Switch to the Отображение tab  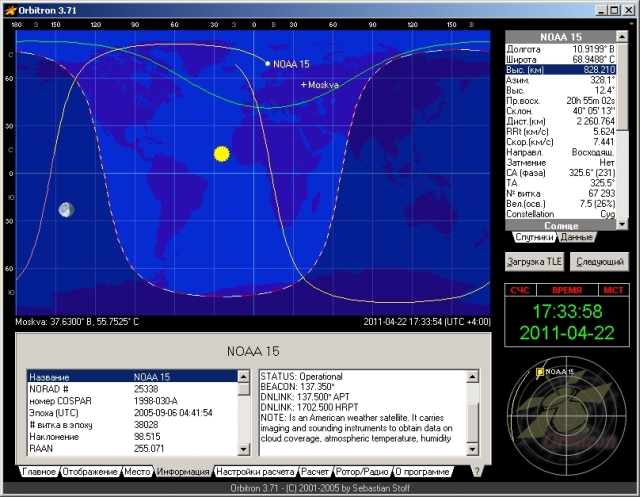tap(90, 472)
